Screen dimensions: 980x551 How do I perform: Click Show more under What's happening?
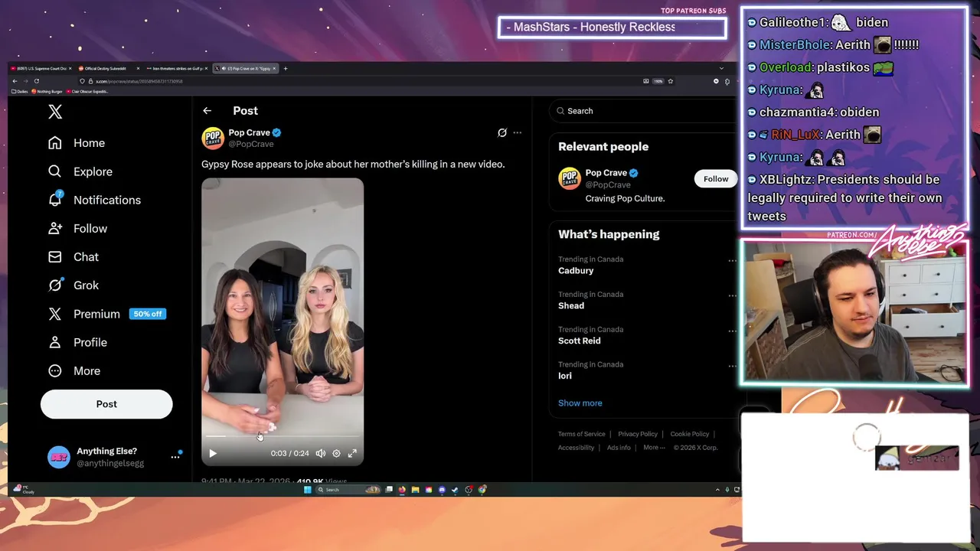[x=580, y=403]
